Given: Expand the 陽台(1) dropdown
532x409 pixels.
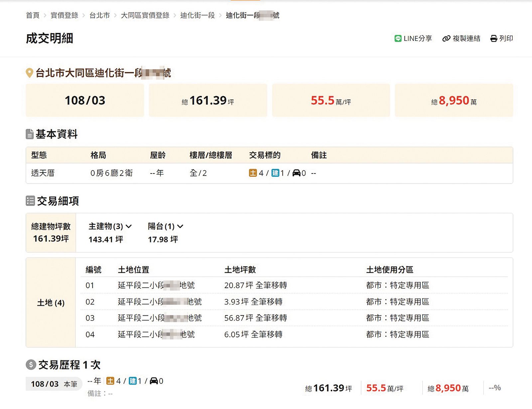Looking at the screenshot, I should coord(165,227).
